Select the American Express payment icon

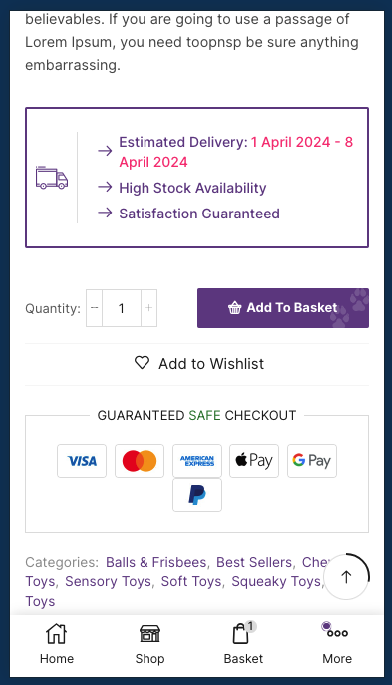pyautogui.click(x=197, y=461)
